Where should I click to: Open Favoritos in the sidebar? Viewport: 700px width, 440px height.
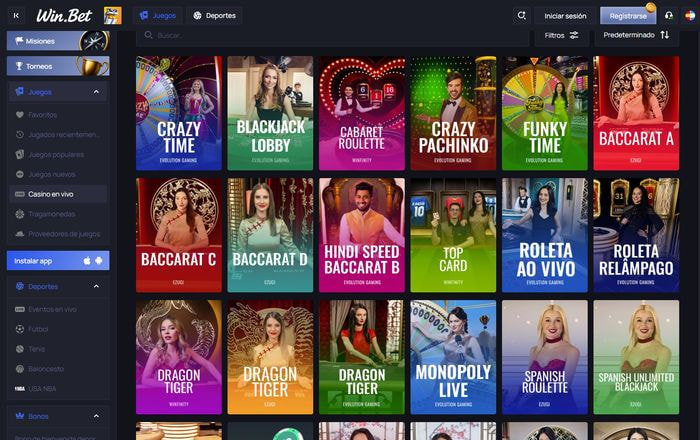pyautogui.click(x=58, y=115)
